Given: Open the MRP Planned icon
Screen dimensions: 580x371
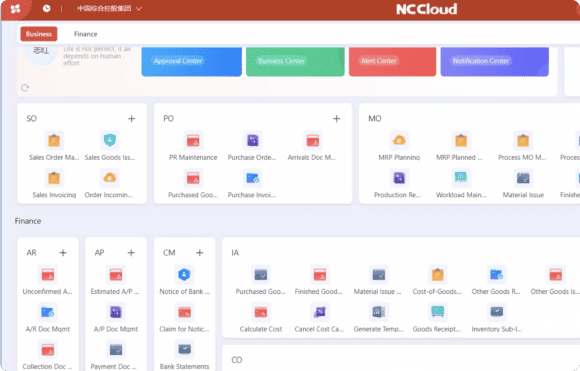Looking at the screenshot, I should [x=461, y=141].
